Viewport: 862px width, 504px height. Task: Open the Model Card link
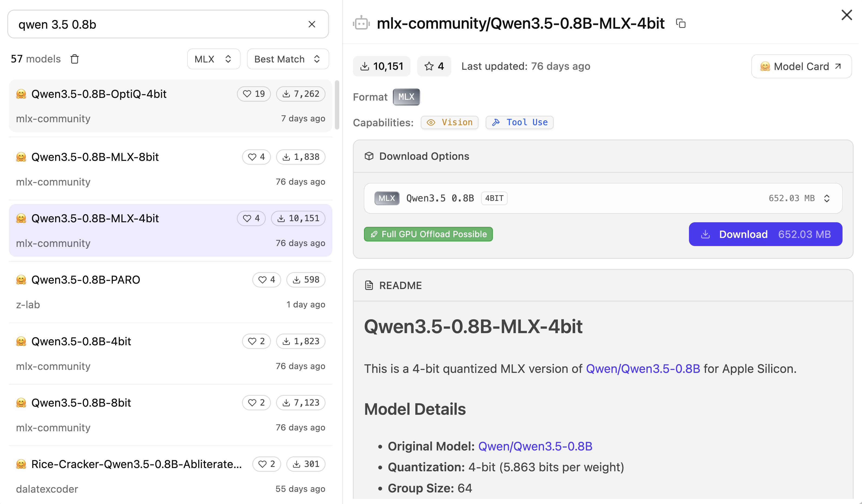coord(801,66)
